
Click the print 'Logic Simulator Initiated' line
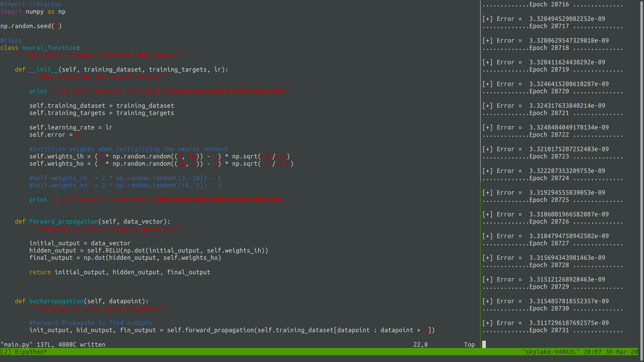(160, 91)
